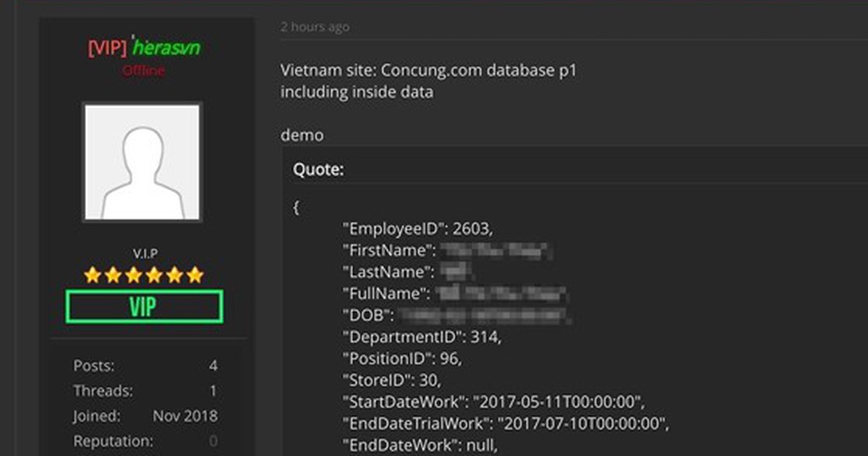
Task: Click the red Offline status label
Action: pos(143,70)
